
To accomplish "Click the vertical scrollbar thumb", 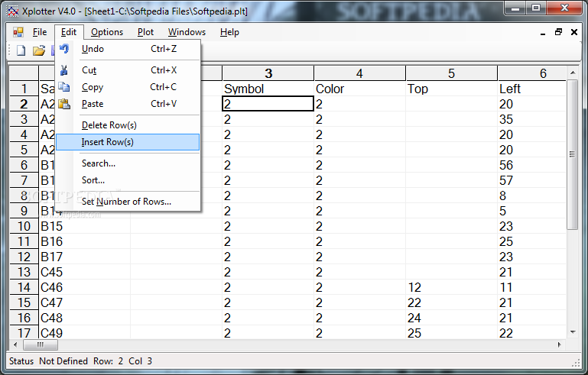I will (572, 154).
